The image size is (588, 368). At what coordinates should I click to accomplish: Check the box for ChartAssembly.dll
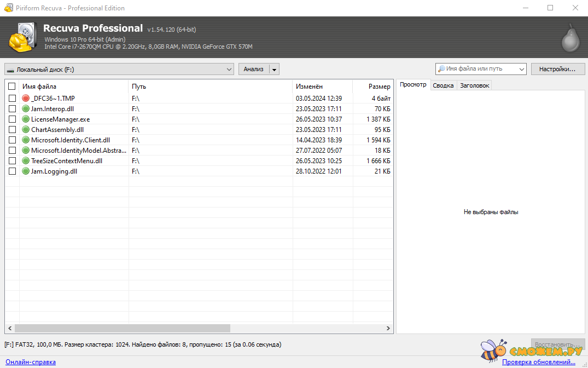coord(12,130)
